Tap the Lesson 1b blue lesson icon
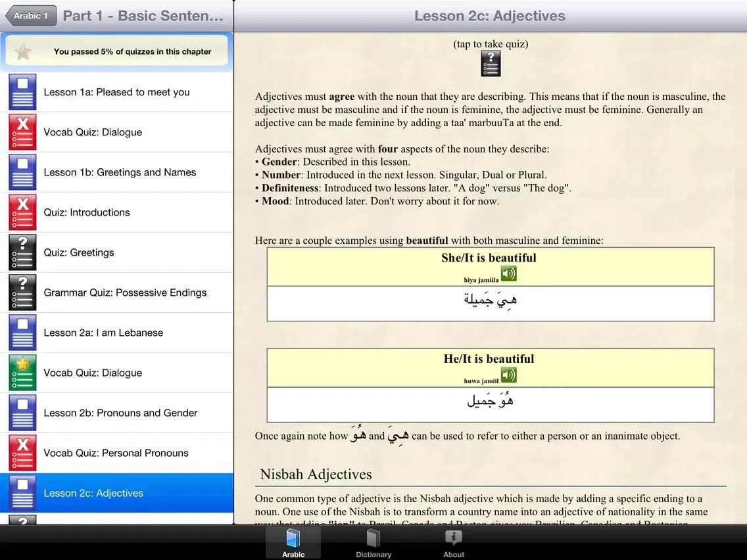The width and height of the screenshot is (747, 560). [x=22, y=172]
